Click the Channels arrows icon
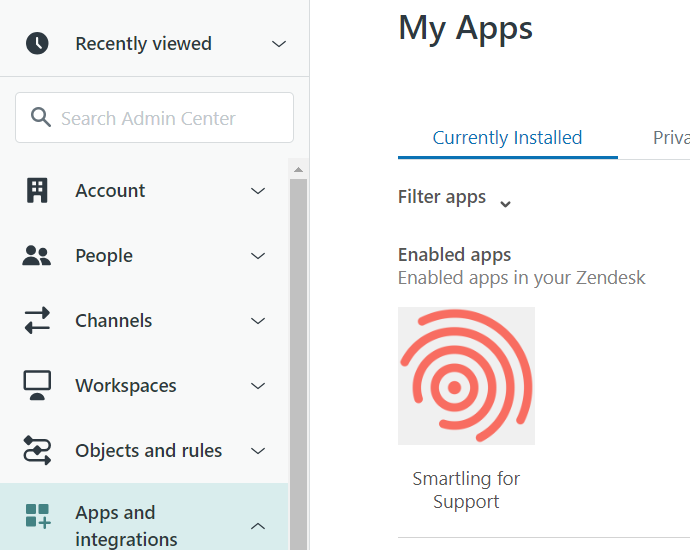This screenshot has height=550, width=690. tap(37, 321)
